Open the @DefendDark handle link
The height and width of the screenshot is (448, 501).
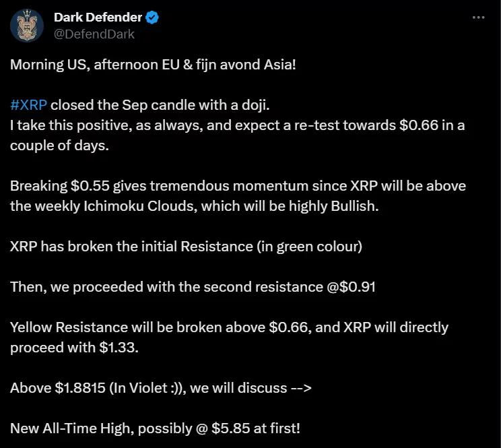[94, 34]
